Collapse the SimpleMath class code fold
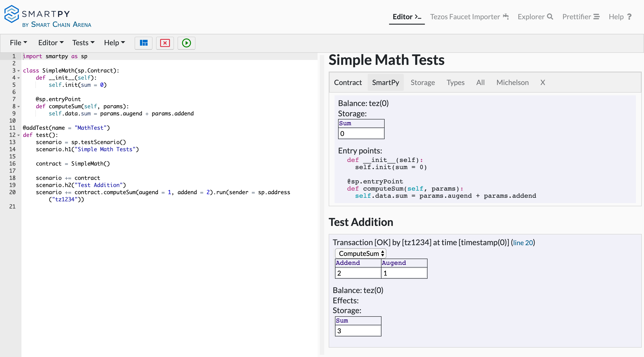644x357 pixels. [x=19, y=71]
